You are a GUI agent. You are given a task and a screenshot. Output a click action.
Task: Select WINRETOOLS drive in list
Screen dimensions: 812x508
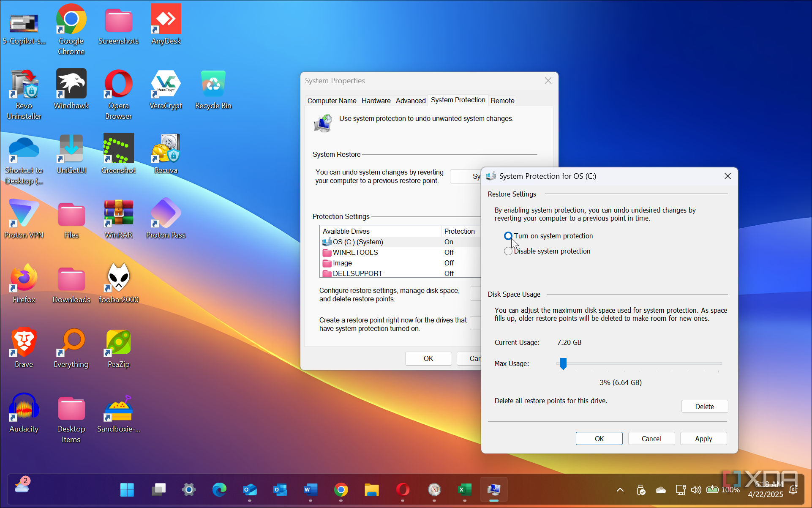(355, 252)
